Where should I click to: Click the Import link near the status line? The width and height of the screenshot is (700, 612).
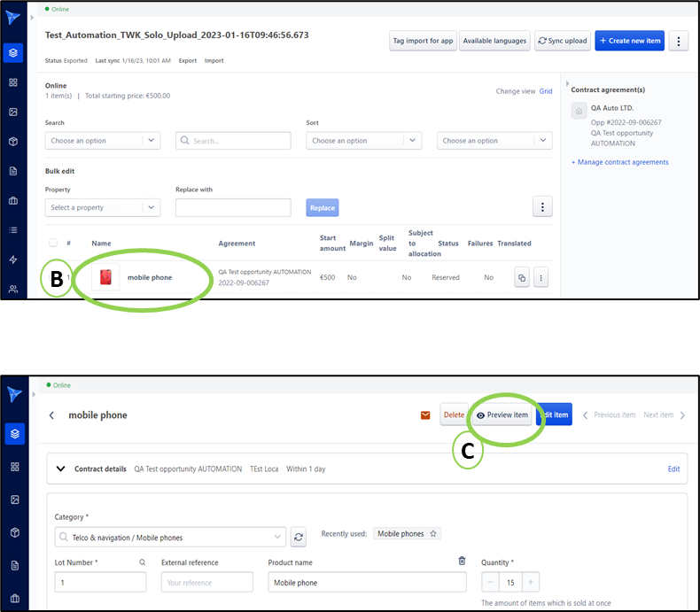[214, 61]
